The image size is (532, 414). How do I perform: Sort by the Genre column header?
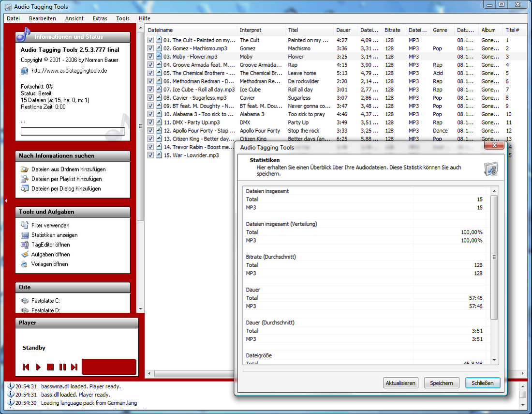442,30
